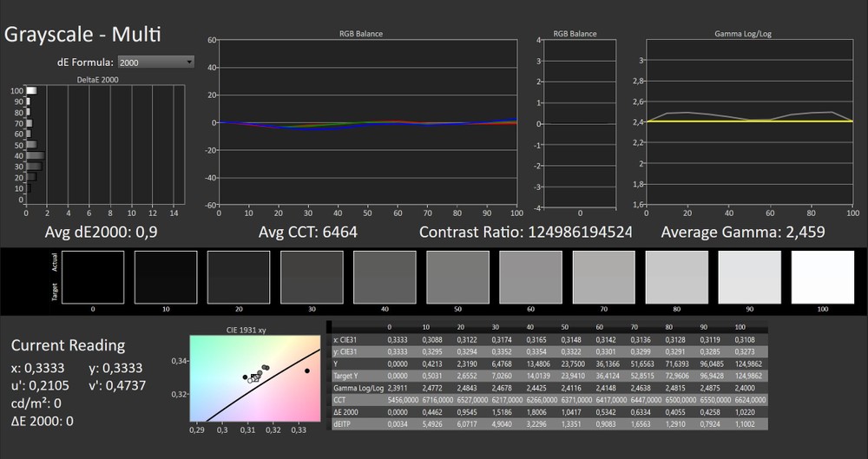Click the Y cell 96,0485
Image resolution: width=868 pixels, height=459 pixels.
(x=712, y=364)
